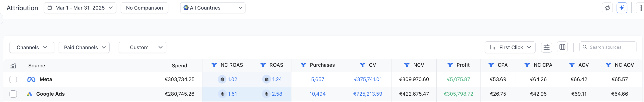Viewport: 644px width, 102px height.
Task: Expand the All Countries dropdown
Action: point(212,8)
